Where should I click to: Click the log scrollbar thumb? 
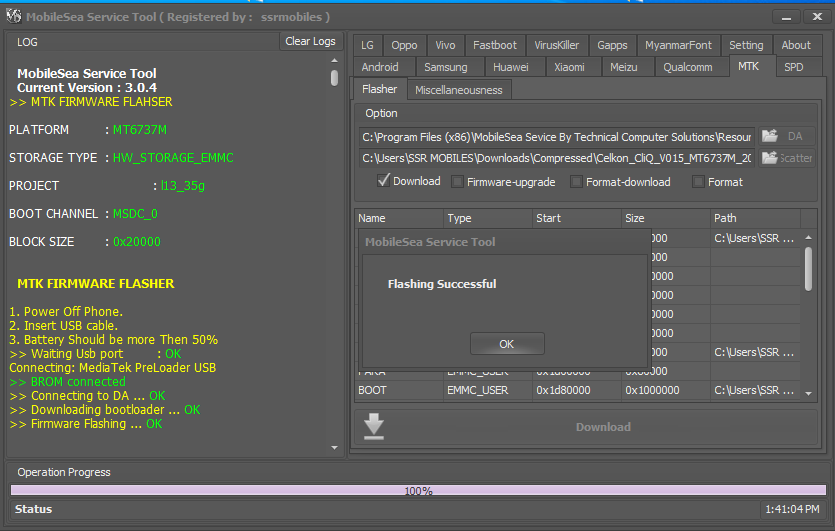click(x=334, y=78)
